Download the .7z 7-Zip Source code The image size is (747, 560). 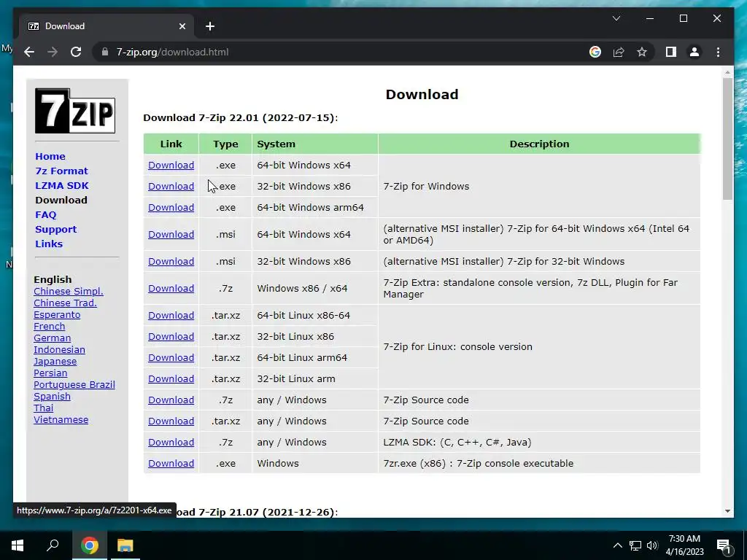tap(171, 400)
